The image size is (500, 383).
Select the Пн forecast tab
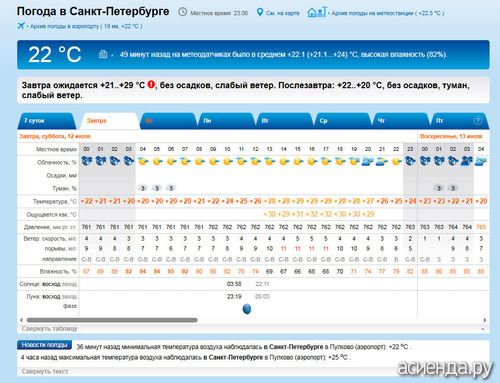click(226, 121)
